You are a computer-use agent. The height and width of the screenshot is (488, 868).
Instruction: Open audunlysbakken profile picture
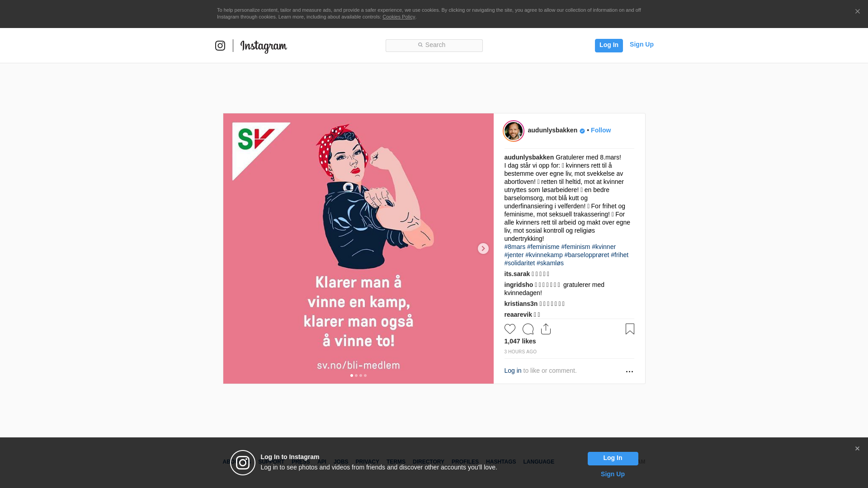click(514, 131)
